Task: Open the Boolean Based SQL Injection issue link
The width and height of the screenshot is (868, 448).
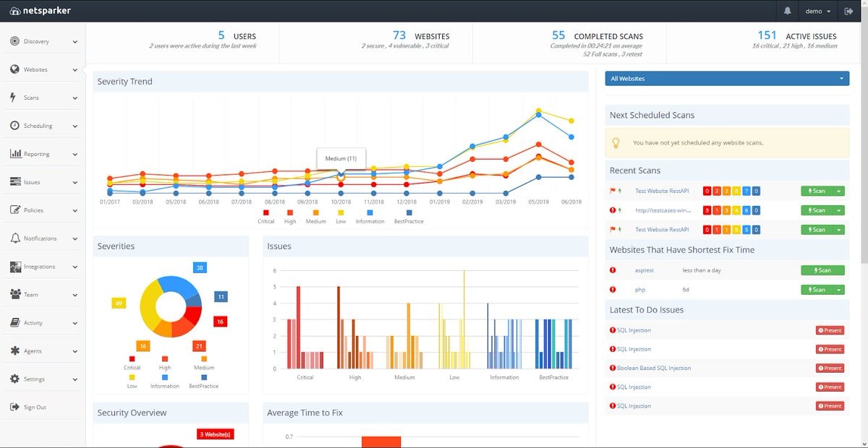Action: (654, 368)
